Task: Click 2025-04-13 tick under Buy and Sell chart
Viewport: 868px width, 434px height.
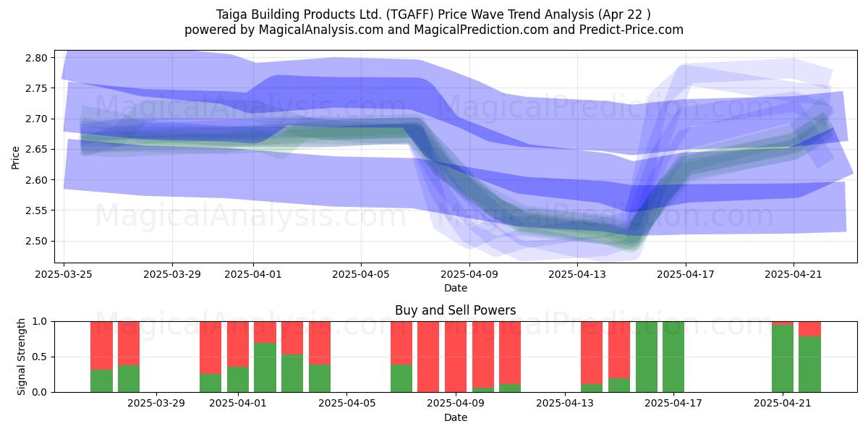Action: point(565,404)
